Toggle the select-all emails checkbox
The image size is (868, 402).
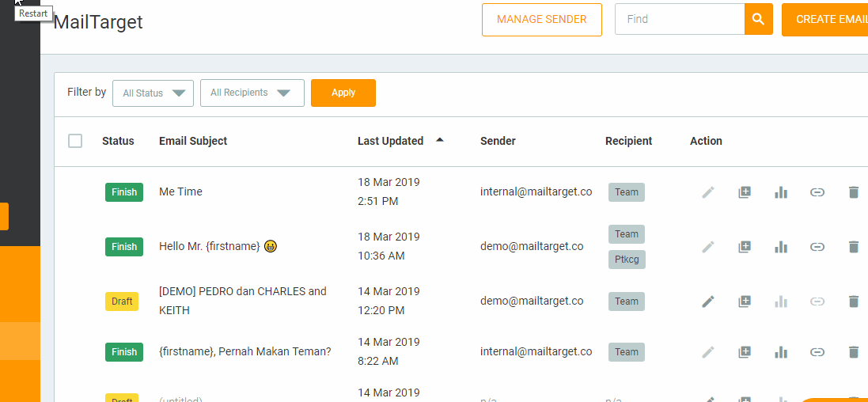coord(75,141)
